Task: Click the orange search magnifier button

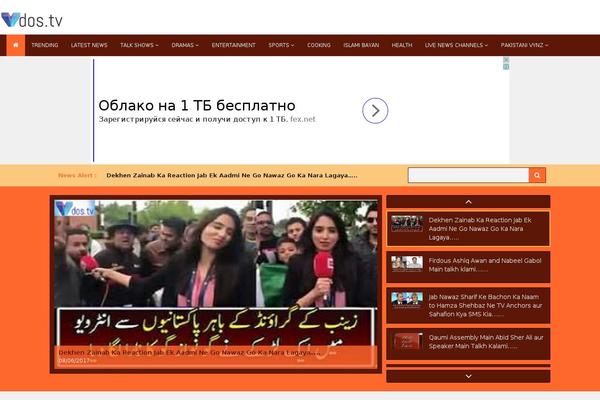Action: click(x=537, y=175)
